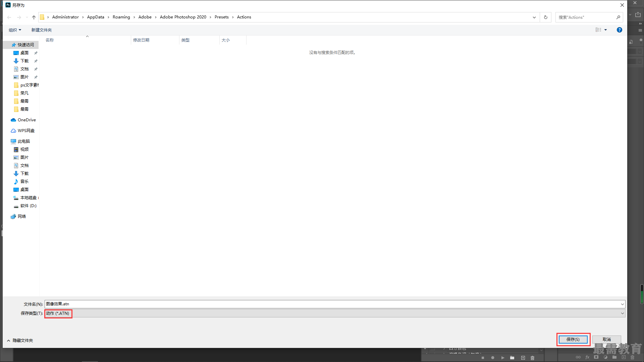Select WPS网盘 in the sidebar
Viewport: 644px width, 362px height.
(x=23, y=131)
